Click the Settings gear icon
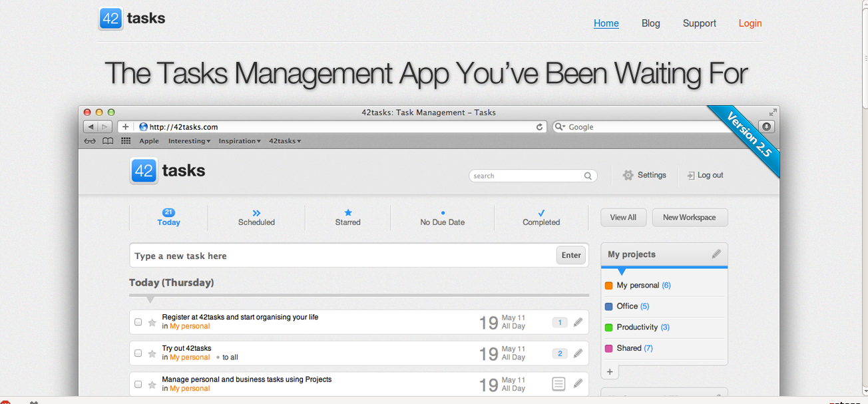The image size is (868, 404). [628, 175]
